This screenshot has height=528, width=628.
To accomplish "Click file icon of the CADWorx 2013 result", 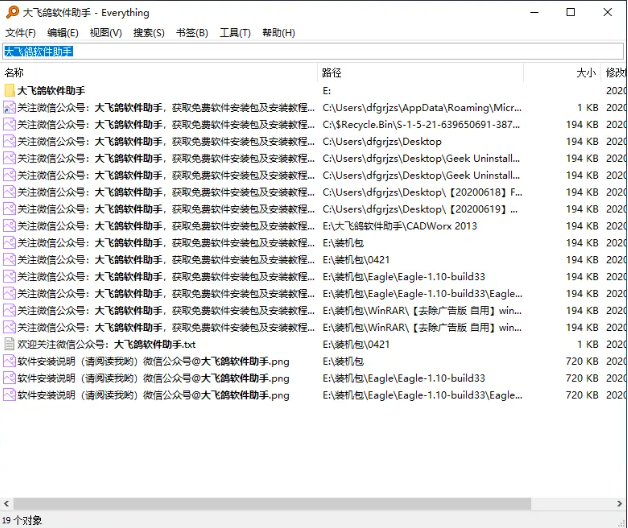I will point(9,226).
